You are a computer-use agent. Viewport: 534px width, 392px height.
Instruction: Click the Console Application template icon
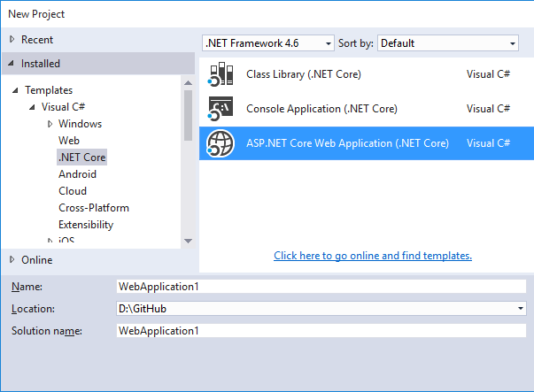tap(221, 109)
